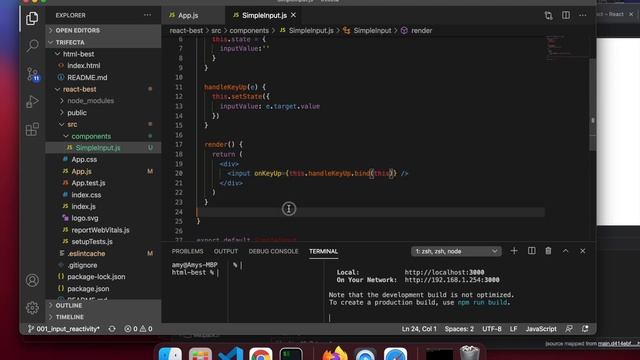
Task: Click the feedback icon in status bar
Action: tap(569, 329)
